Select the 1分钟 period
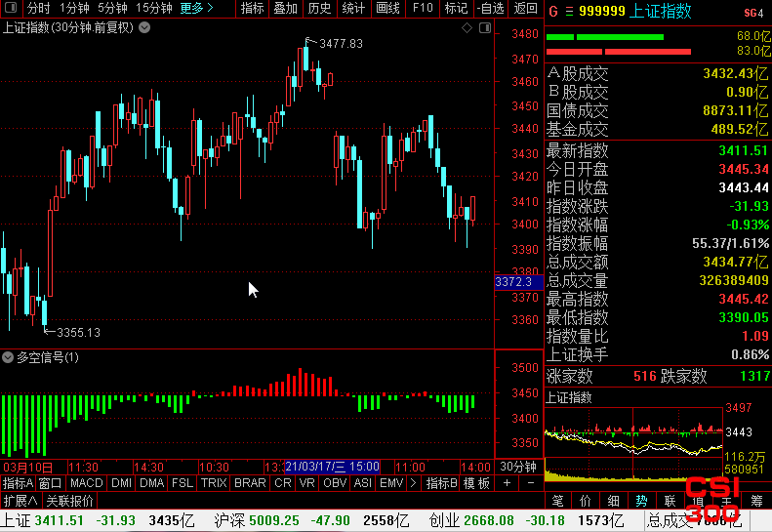The height and width of the screenshot is (532, 772). 74,8
